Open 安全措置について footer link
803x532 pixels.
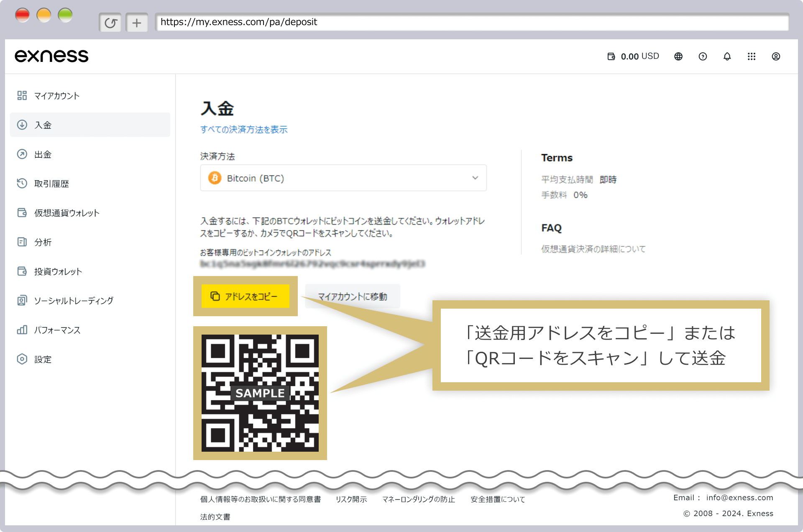(x=498, y=499)
